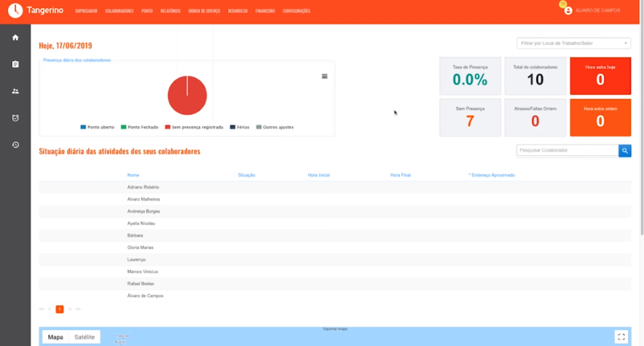The height and width of the screenshot is (346, 644).
Task: Open the Hora extra ontem card
Action: point(600,117)
